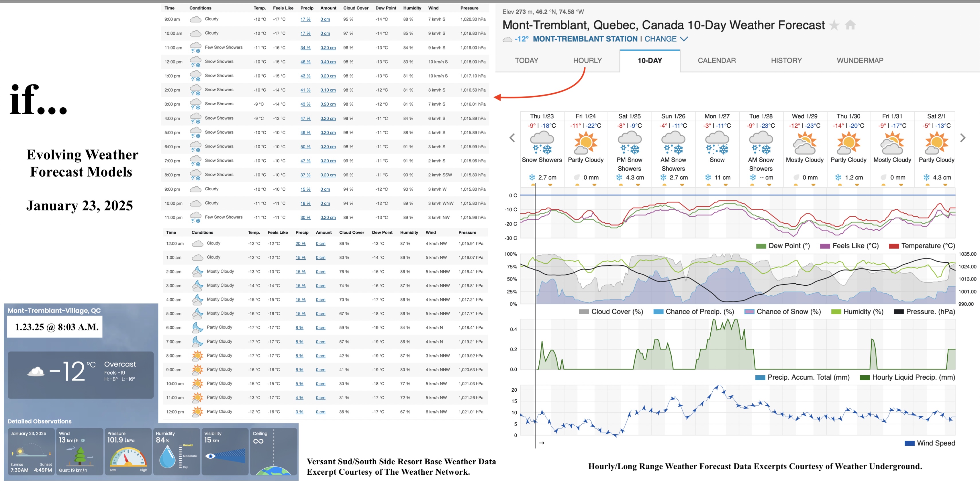Click the Pressure black legend swatch

point(899,312)
